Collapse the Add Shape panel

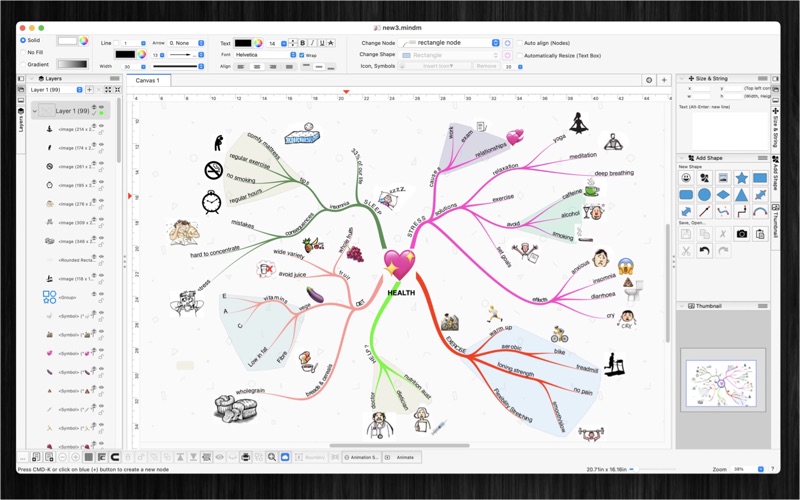[x=682, y=158]
